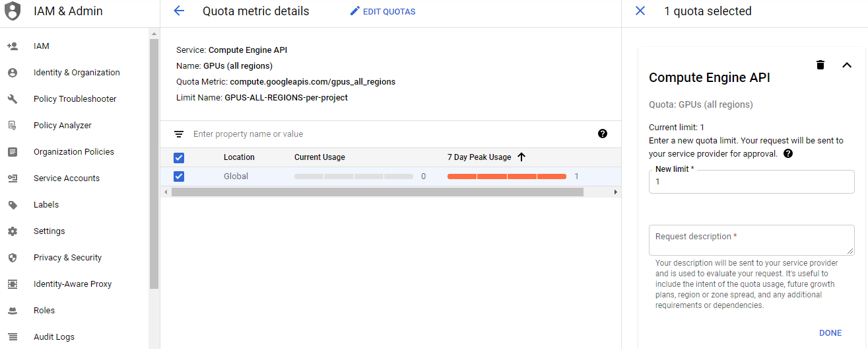Viewport: 868px width, 349px height.
Task: Click the Quota metric details title
Action: (x=255, y=11)
